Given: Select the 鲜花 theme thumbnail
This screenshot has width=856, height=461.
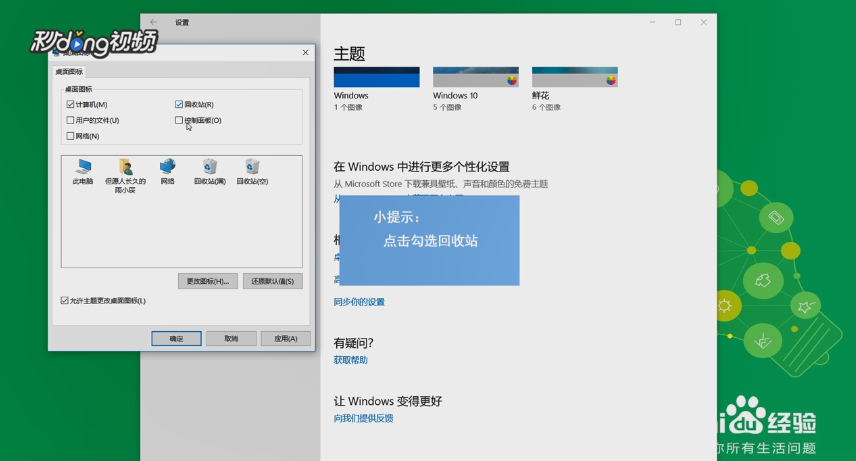Looking at the screenshot, I should pos(575,77).
